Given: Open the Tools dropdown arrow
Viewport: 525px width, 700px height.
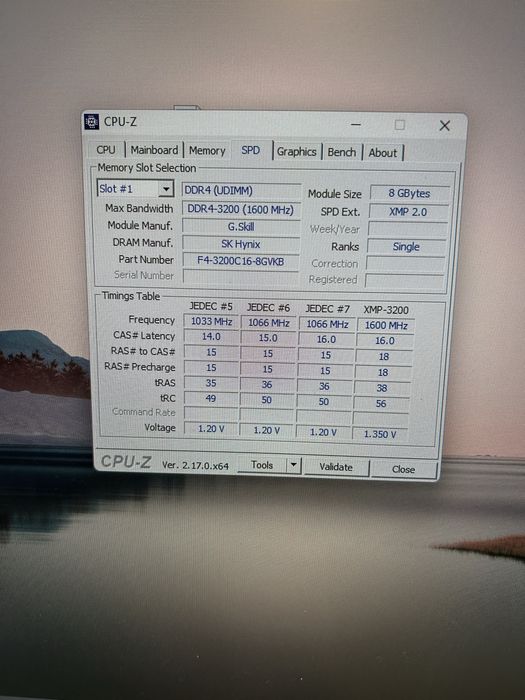Looking at the screenshot, I should 293,465.
